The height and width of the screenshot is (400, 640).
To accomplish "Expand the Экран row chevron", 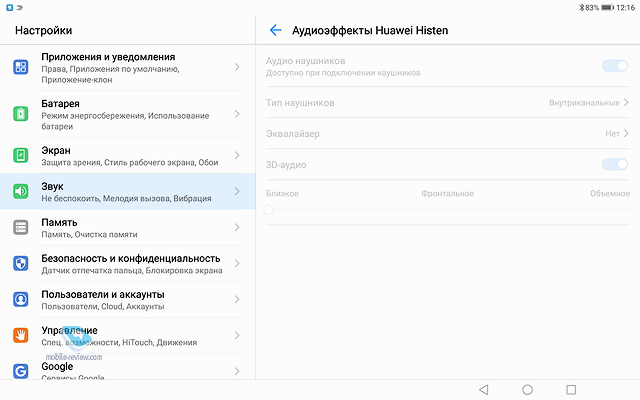I will click(x=237, y=156).
